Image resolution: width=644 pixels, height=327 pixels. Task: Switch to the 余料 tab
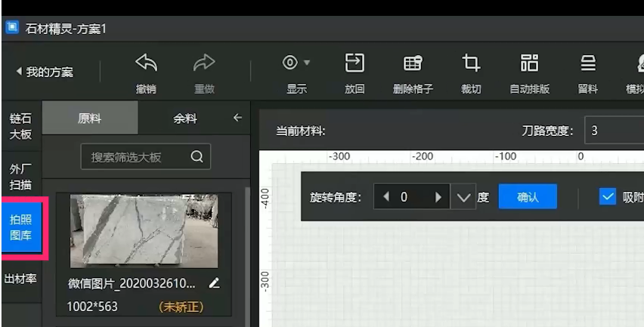(x=185, y=119)
